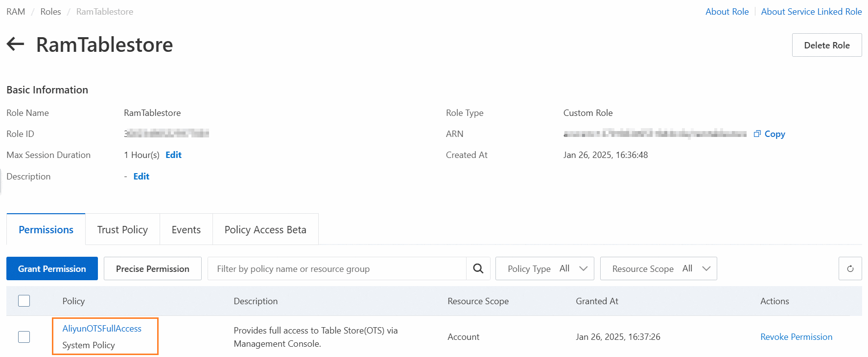868x357 pixels.
Task: Click the refresh permissions icon button
Action: tap(850, 268)
